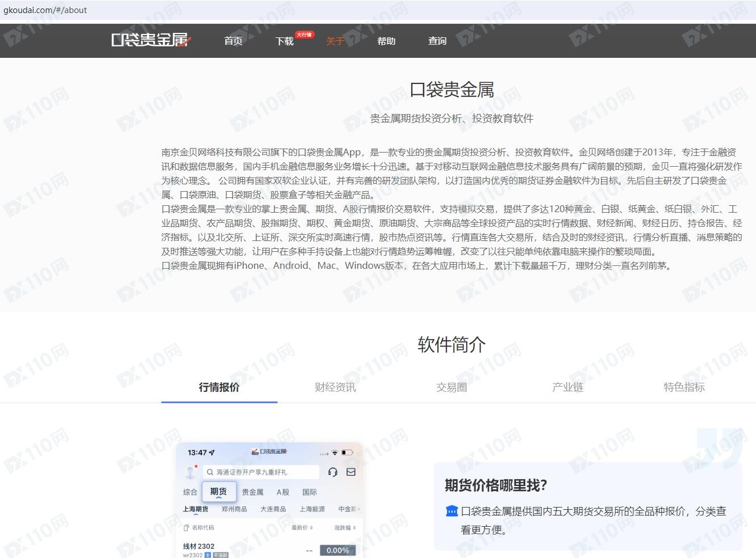Switch to the 交易圈 tab
This screenshot has height=558, width=756.
tap(451, 387)
